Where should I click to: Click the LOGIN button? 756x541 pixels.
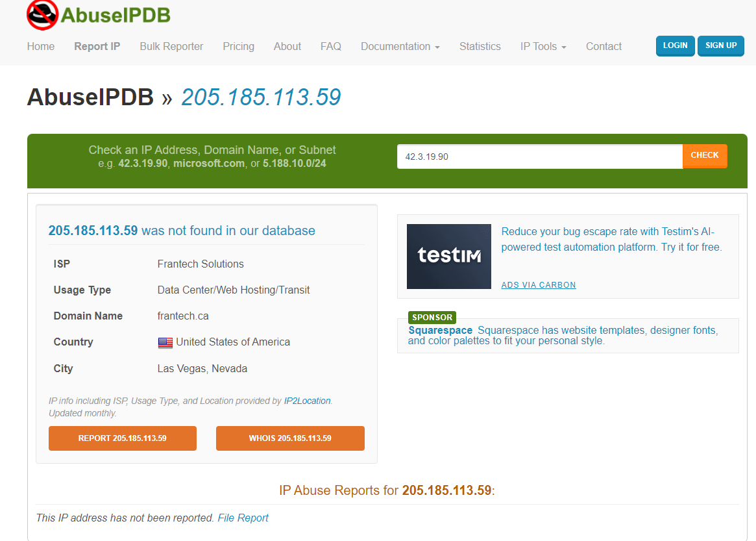pyautogui.click(x=675, y=46)
